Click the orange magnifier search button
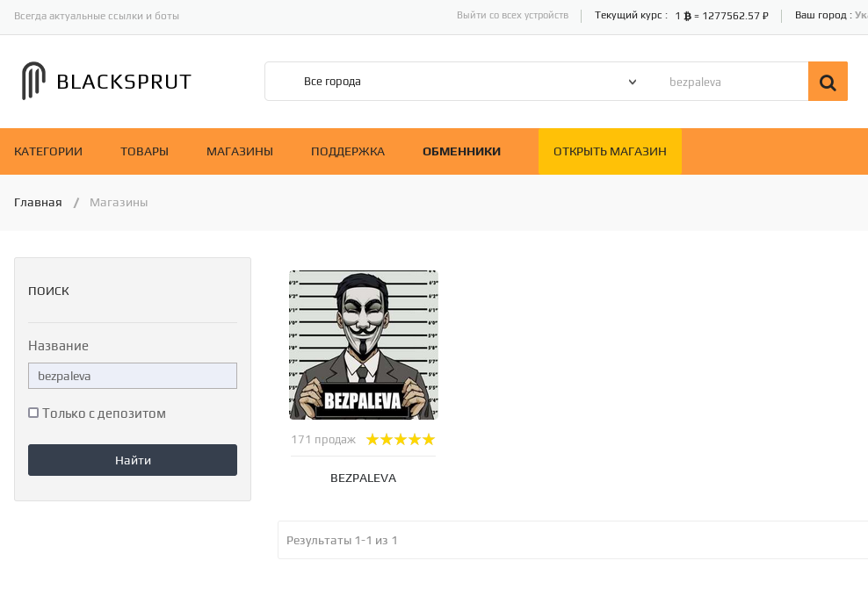The height and width of the screenshot is (604, 868). click(x=828, y=82)
